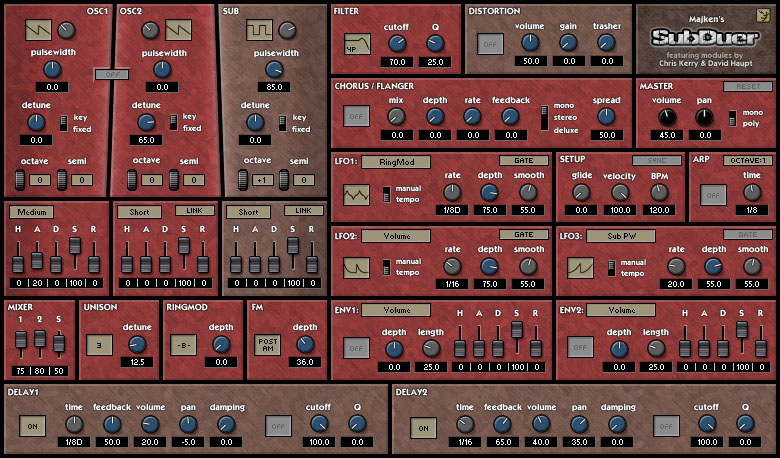Screen dimensions: 780x458
Task: Open the ENV1 Volume target dropdown
Action: tap(396, 310)
